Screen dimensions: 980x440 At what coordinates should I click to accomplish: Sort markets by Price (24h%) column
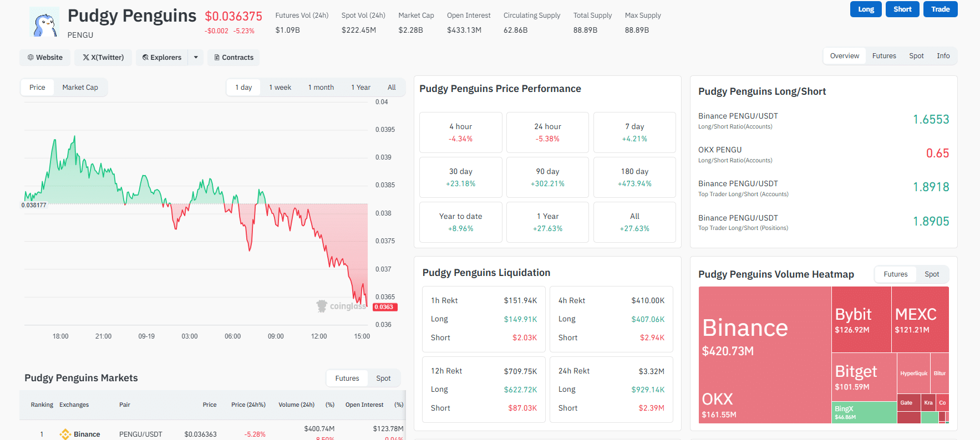[x=248, y=405]
